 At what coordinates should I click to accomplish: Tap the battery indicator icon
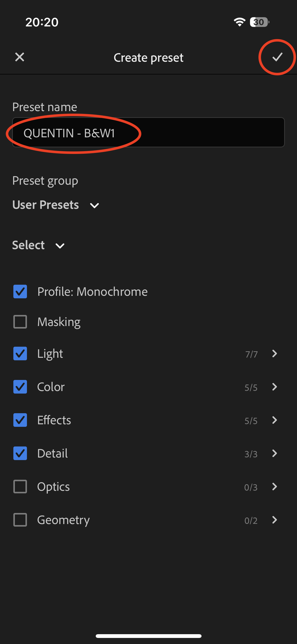click(x=259, y=22)
